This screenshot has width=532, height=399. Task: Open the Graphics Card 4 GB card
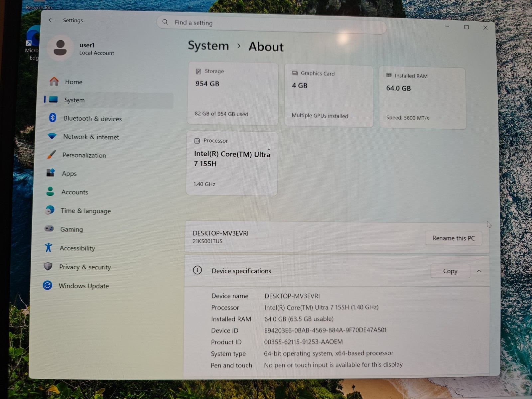[329, 96]
